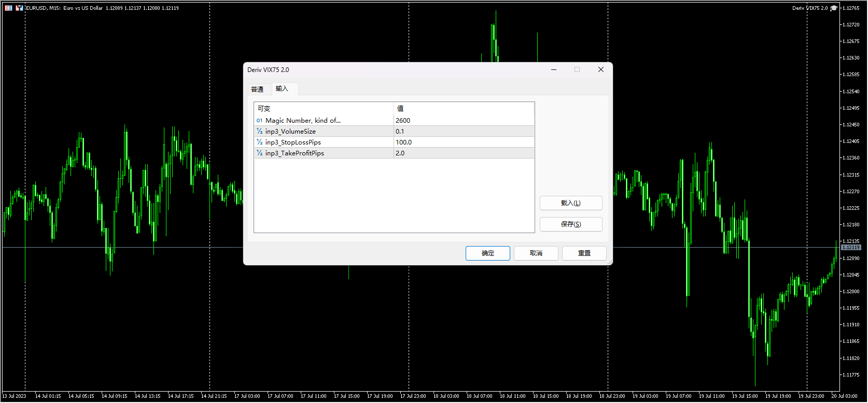Click the ½ icon beside inp3_StopLossPips
The width and height of the screenshot is (868, 403).
point(259,142)
